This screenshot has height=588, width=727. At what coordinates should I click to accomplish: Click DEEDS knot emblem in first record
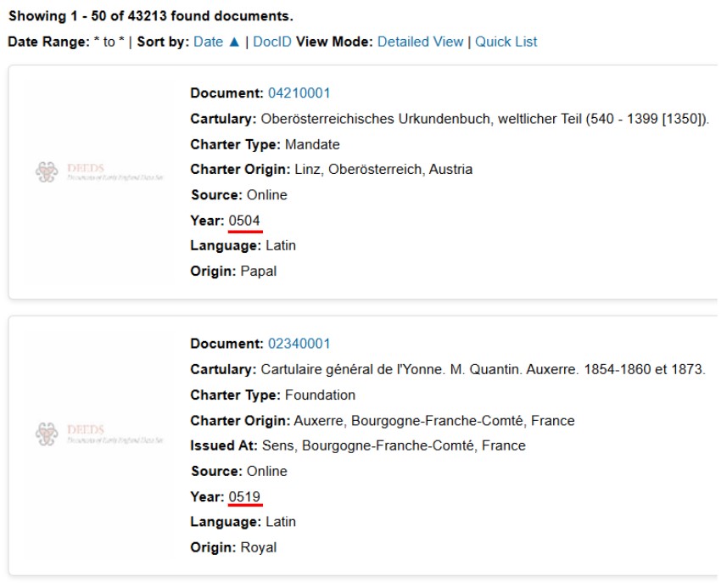[47, 172]
